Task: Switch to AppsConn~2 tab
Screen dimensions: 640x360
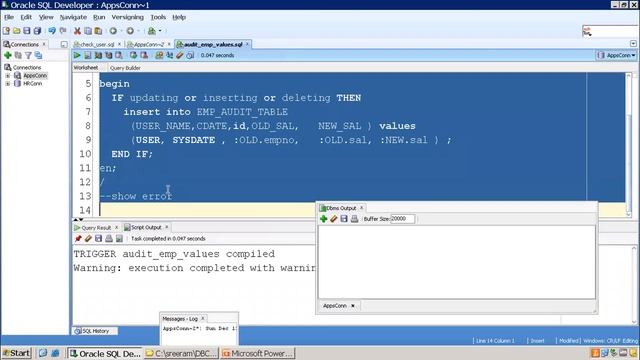Action: click(148, 44)
